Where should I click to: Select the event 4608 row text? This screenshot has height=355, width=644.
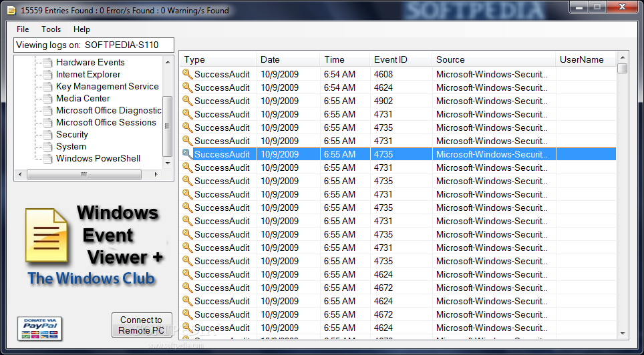[222, 74]
